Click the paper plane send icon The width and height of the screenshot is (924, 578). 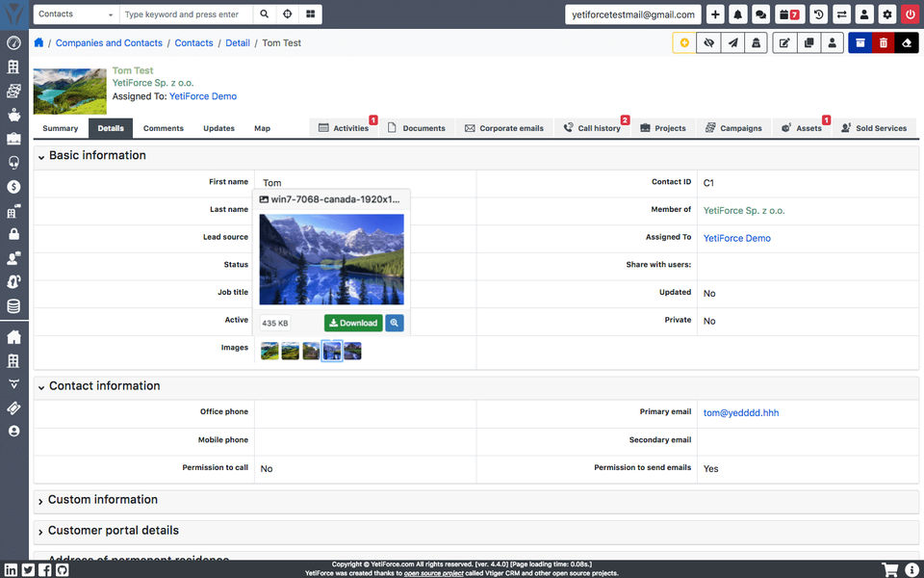(732, 42)
